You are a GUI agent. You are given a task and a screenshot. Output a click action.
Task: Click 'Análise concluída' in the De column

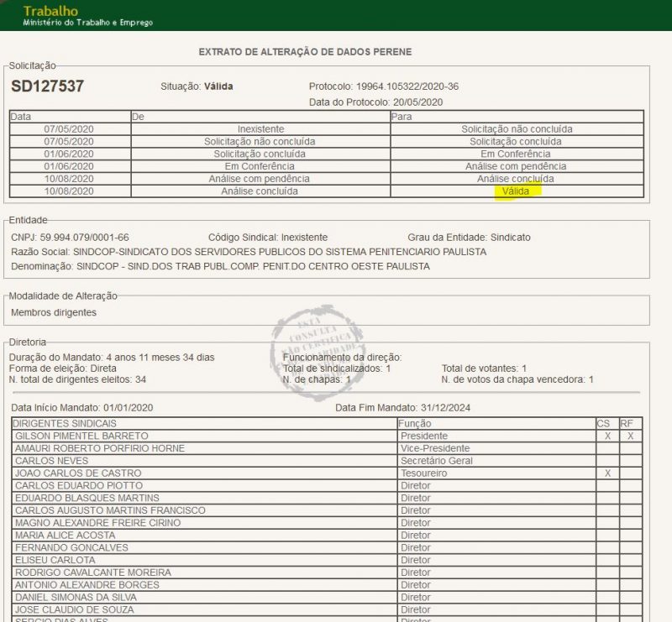[260, 191]
